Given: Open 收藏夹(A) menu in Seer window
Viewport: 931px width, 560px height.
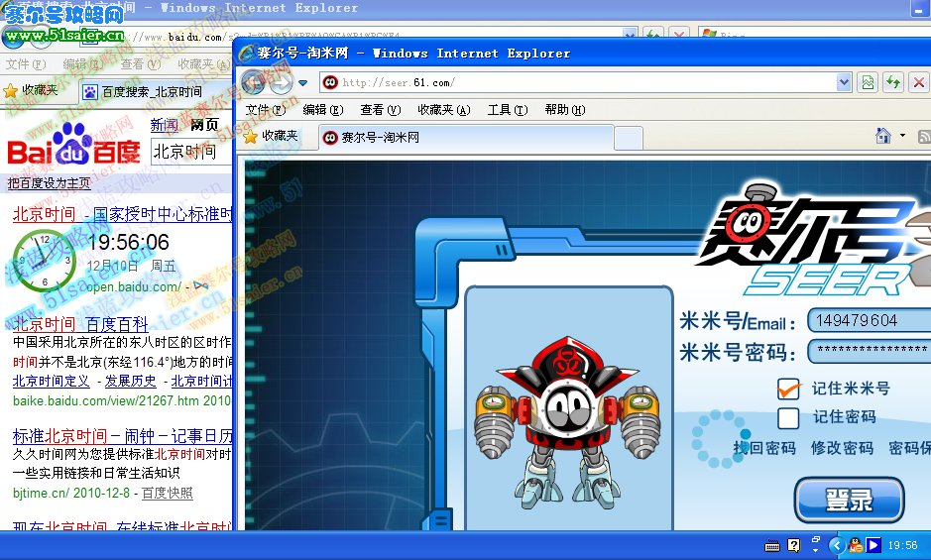Looking at the screenshot, I should coord(444,110).
